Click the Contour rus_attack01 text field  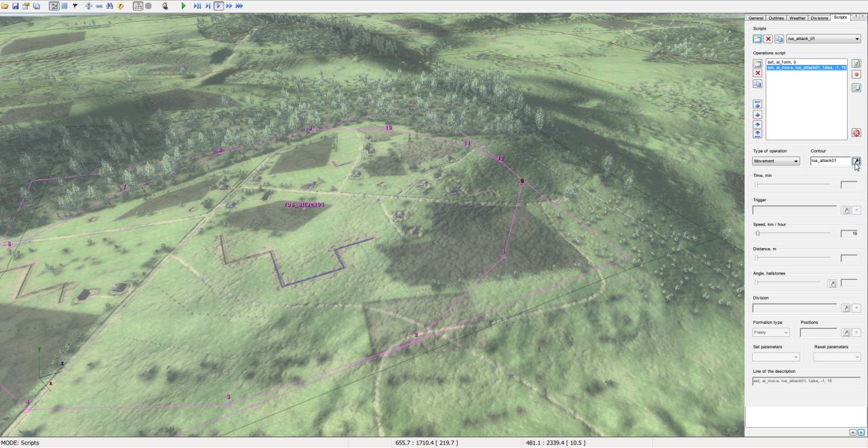(829, 161)
